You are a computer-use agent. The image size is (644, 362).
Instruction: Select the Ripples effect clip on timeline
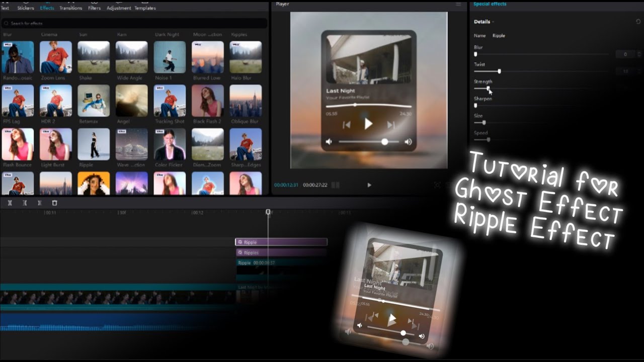pyautogui.click(x=281, y=252)
